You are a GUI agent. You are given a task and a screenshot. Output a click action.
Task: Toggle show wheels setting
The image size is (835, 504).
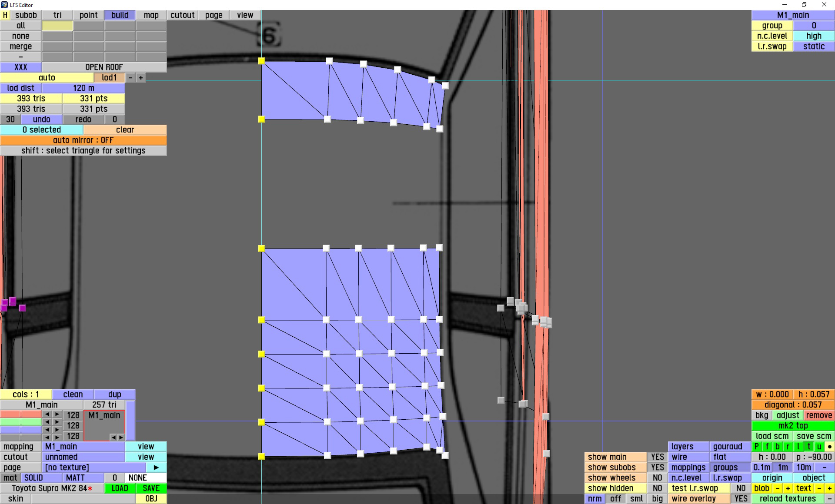pos(657,478)
